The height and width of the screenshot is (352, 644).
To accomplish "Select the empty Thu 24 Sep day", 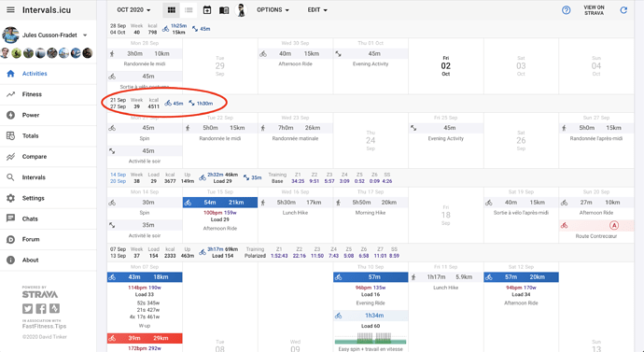I will [371, 140].
